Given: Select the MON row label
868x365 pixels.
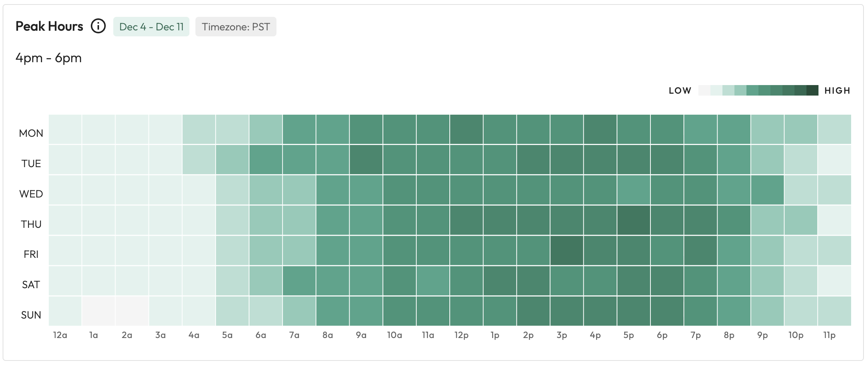Looking at the screenshot, I should click(x=31, y=133).
